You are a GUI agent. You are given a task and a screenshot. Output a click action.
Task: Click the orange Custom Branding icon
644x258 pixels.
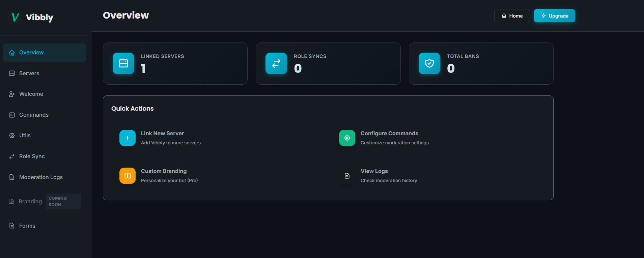(x=128, y=176)
